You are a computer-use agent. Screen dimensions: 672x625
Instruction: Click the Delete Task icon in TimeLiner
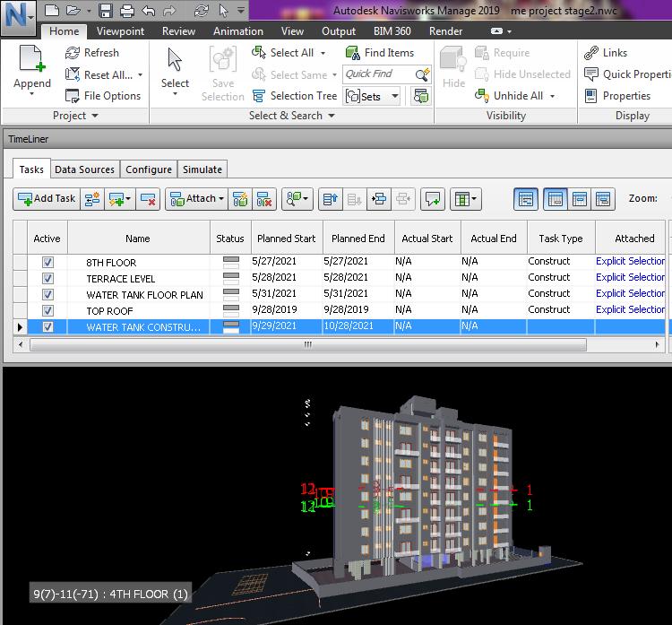(149, 199)
